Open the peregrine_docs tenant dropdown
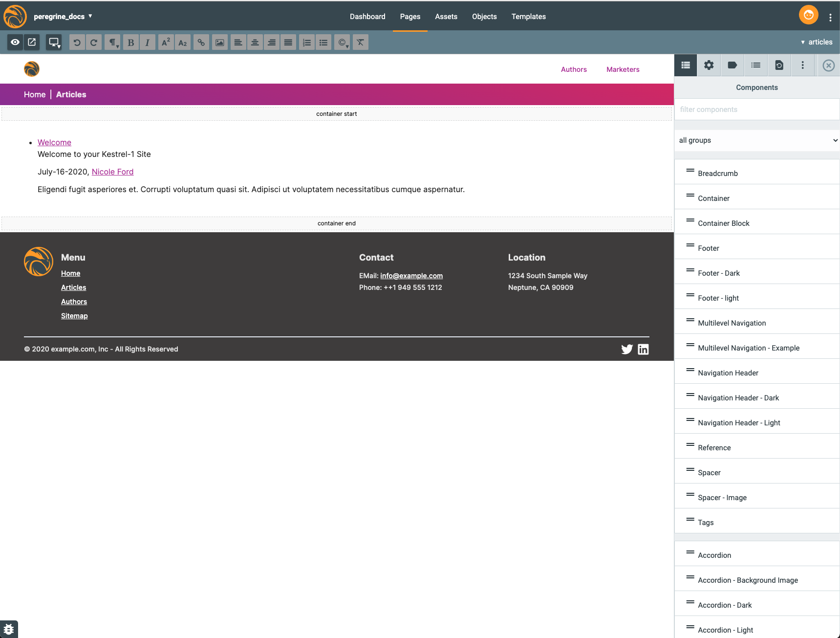This screenshot has width=840, height=638. 63,17
